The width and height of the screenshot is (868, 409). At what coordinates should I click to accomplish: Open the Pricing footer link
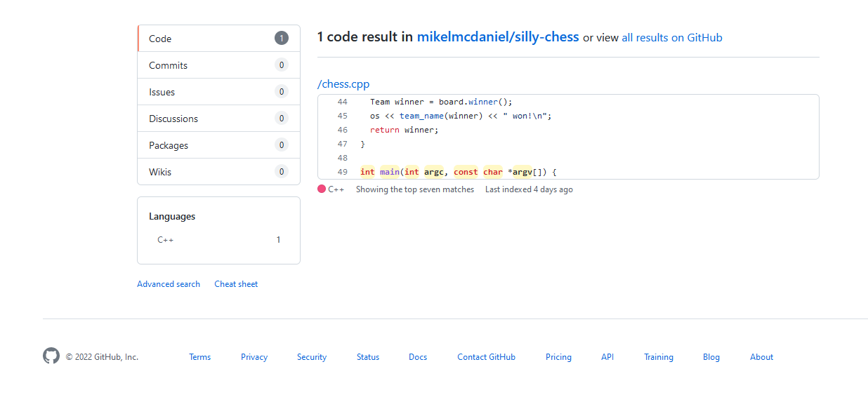pos(558,357)
